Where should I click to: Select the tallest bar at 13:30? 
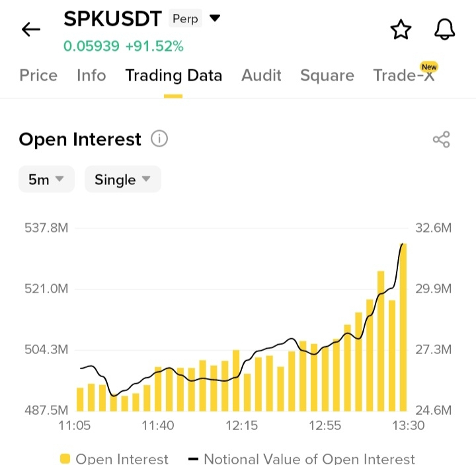[403, 328]
